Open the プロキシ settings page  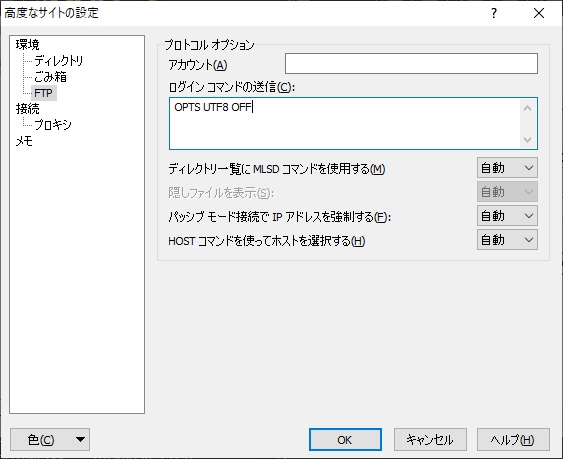point(52,125)
